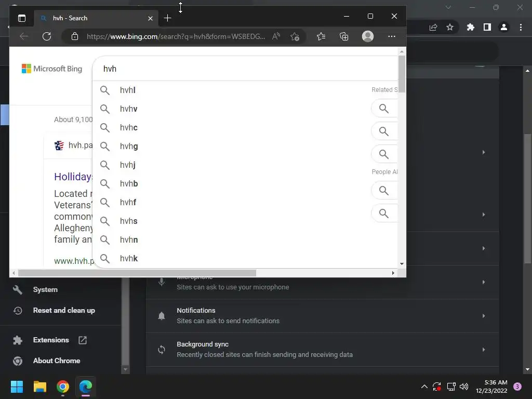The width and height of the screenshot is (532, 399).
Task: Open clock showing 5:36 AM
Action: tap(491, 387)
